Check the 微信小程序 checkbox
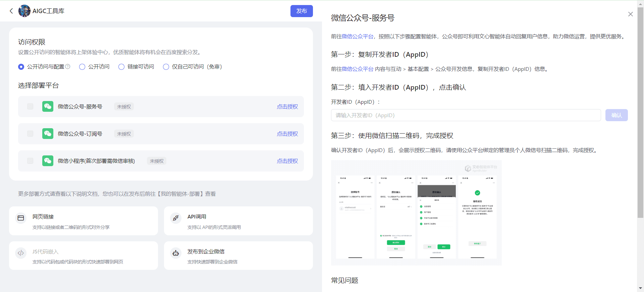Image resolution: width=644 pixels, height=292 pixels. [x=30, y=161]
